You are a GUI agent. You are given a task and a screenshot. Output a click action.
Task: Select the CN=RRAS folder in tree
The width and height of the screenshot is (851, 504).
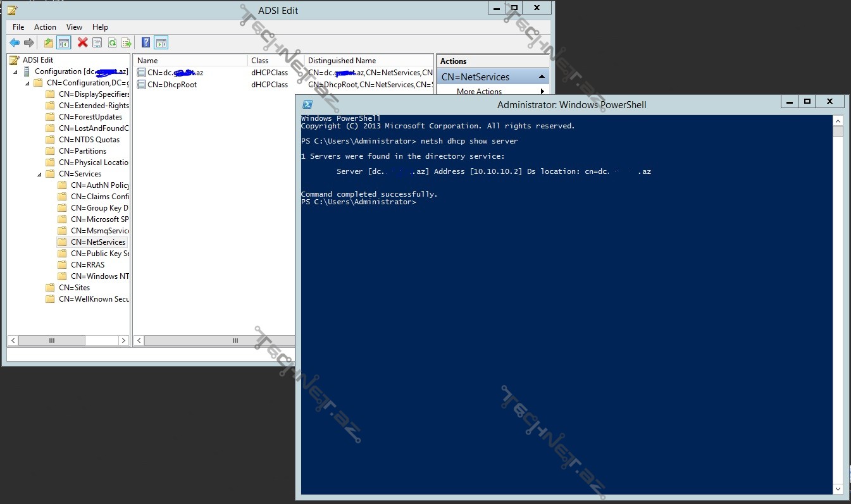coord(87,265)
